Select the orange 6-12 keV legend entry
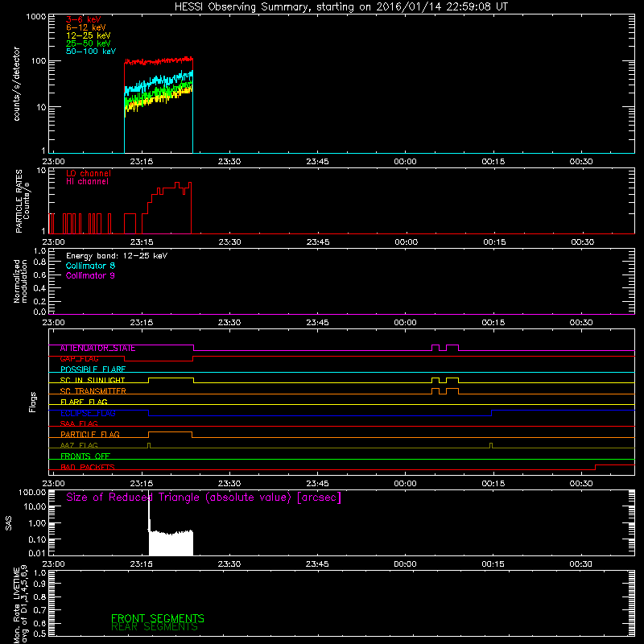The image size is (644, 644). coord(86,27)
